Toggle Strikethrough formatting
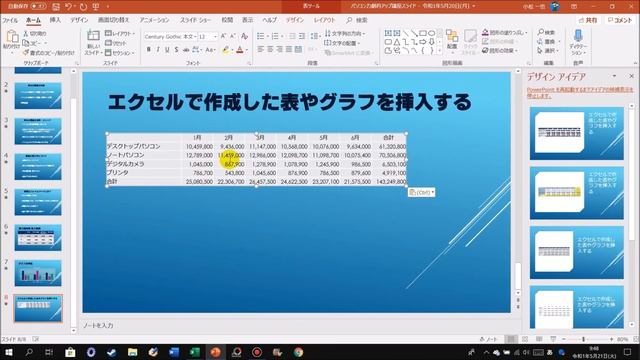Image resolution: width=640 pixels, height=360 pixels. [186, 50]
